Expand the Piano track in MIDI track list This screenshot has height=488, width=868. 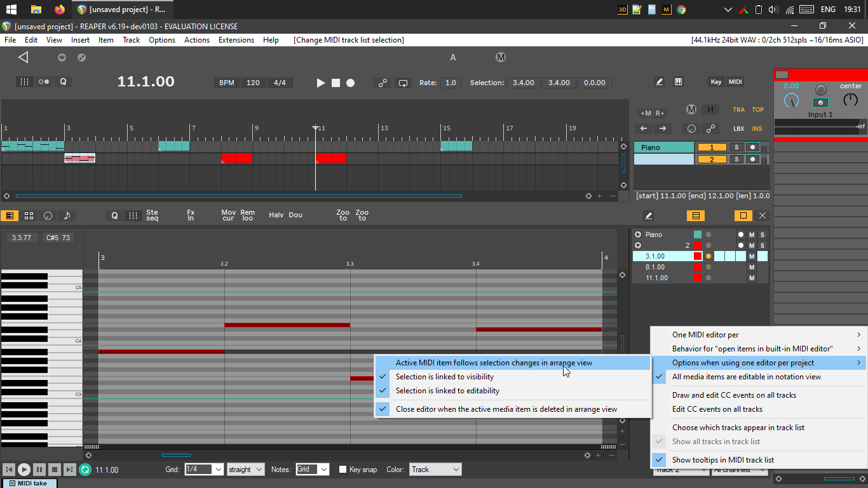639,234
